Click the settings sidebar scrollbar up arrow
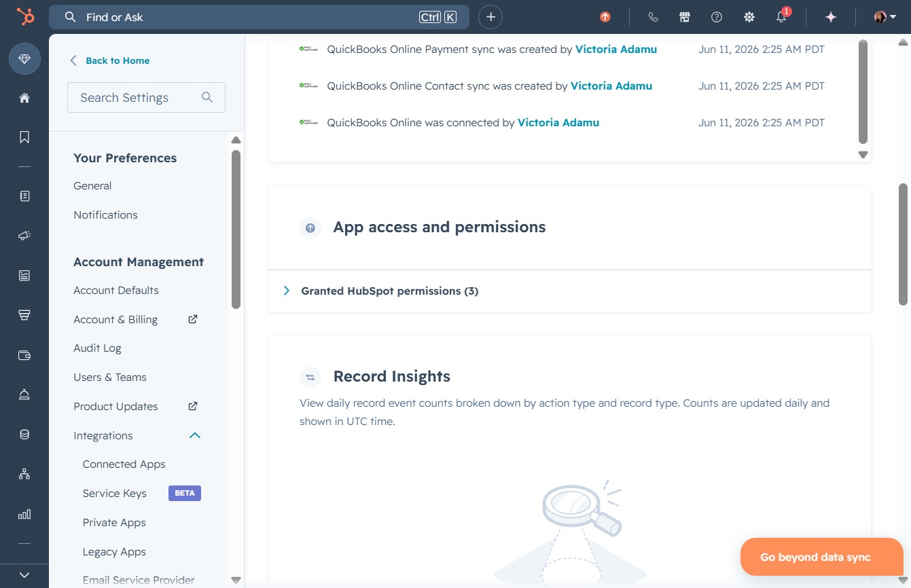 tap(236, 140)
